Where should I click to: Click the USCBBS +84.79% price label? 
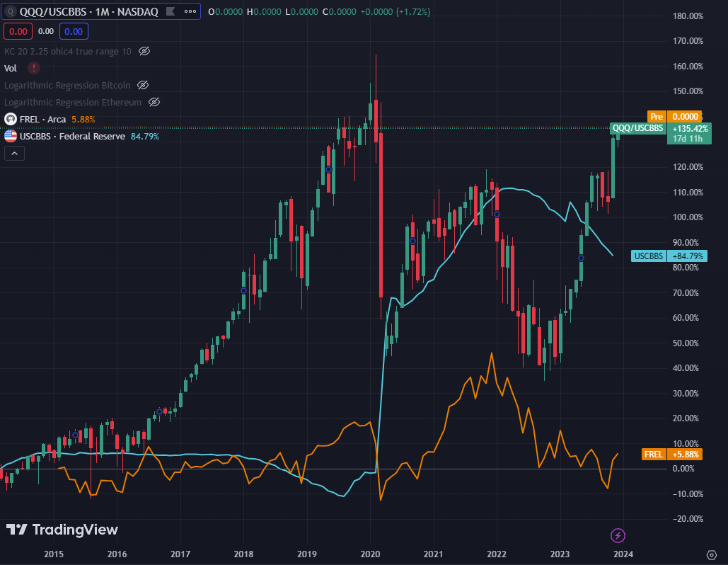tap(668, 256)
